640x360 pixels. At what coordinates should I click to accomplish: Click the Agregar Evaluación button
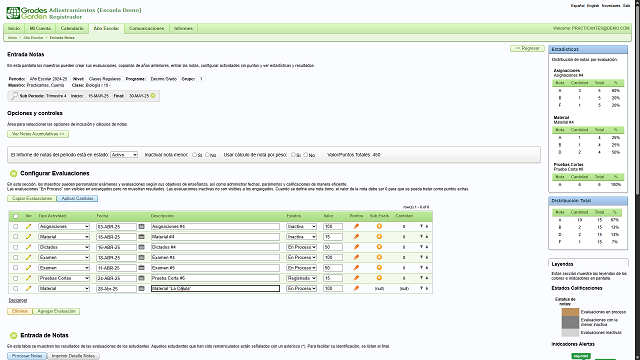56,311
